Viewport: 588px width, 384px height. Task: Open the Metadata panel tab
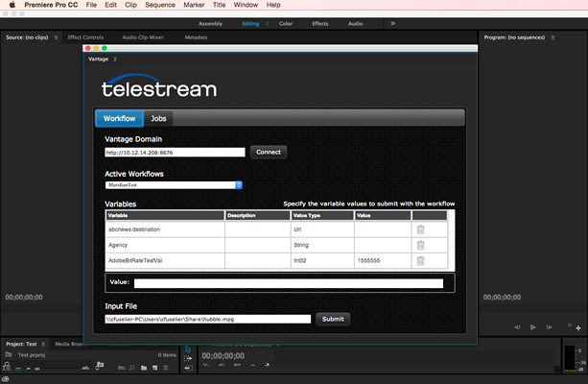click(x=196, y=37)
